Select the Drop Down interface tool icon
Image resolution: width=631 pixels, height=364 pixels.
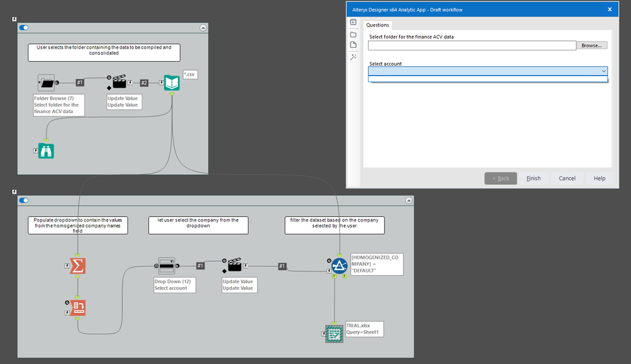point(166,266)
